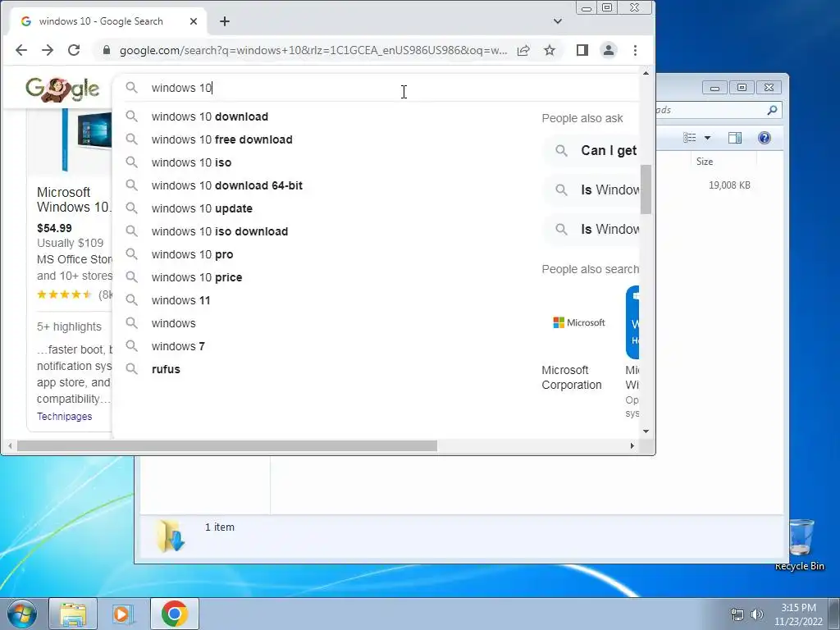This screenshot has width=840, height=630.
Task: Change view icon in the Explorer window
Action: [690, 138]
